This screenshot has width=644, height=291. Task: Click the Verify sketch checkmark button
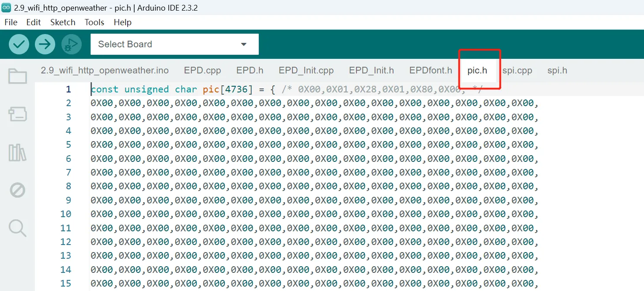19,44
